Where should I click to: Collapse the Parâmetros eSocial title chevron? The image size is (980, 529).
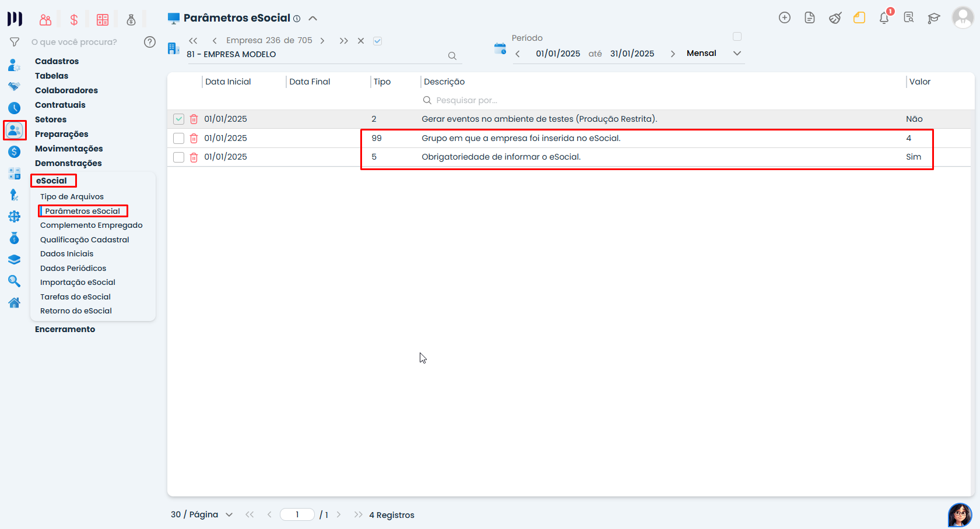click(x=313, y=18)
